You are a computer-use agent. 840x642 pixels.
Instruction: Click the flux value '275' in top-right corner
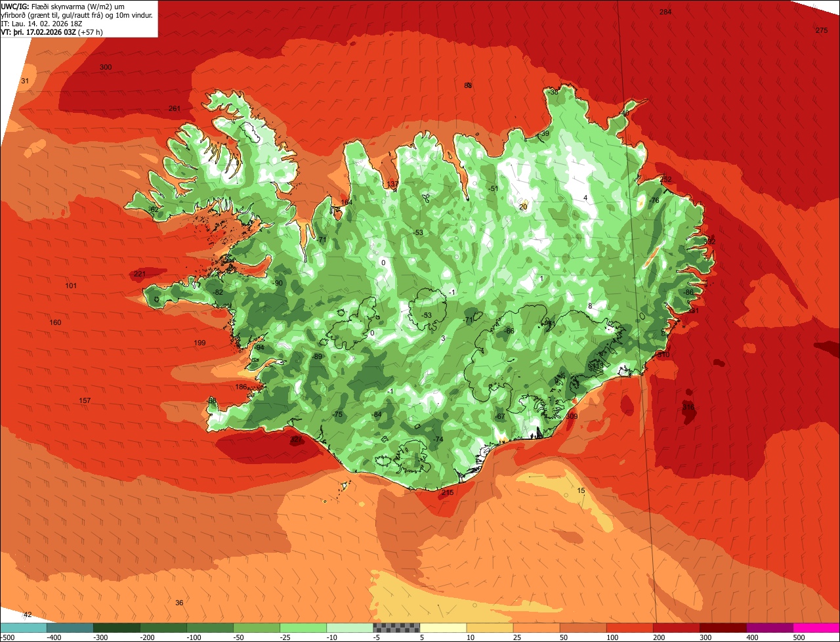tap(822, 30)
